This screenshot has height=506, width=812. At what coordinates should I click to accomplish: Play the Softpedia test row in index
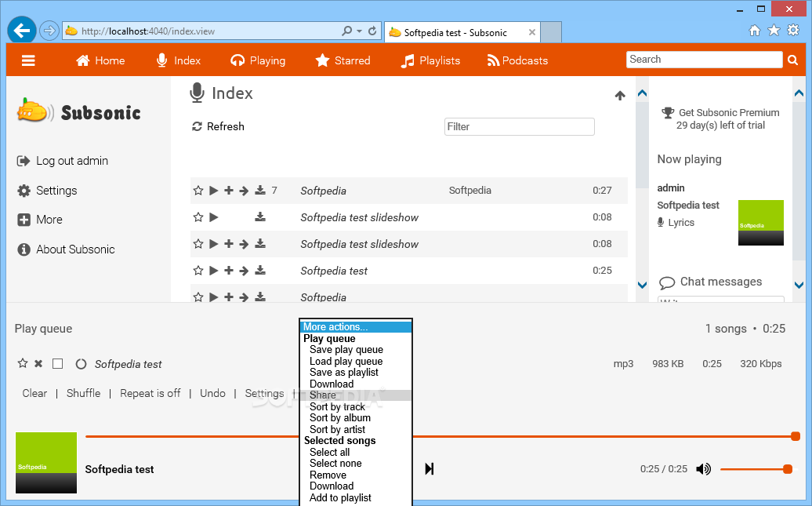pos(213,270)
